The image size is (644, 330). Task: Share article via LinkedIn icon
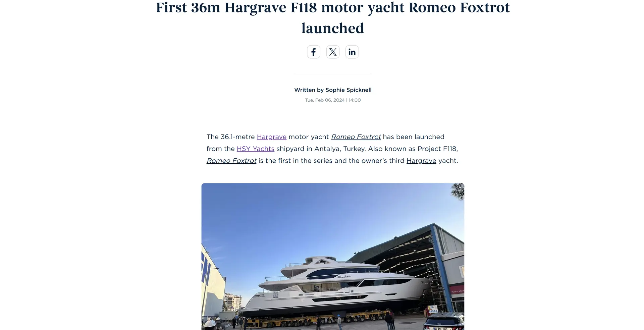coord(352,52)
